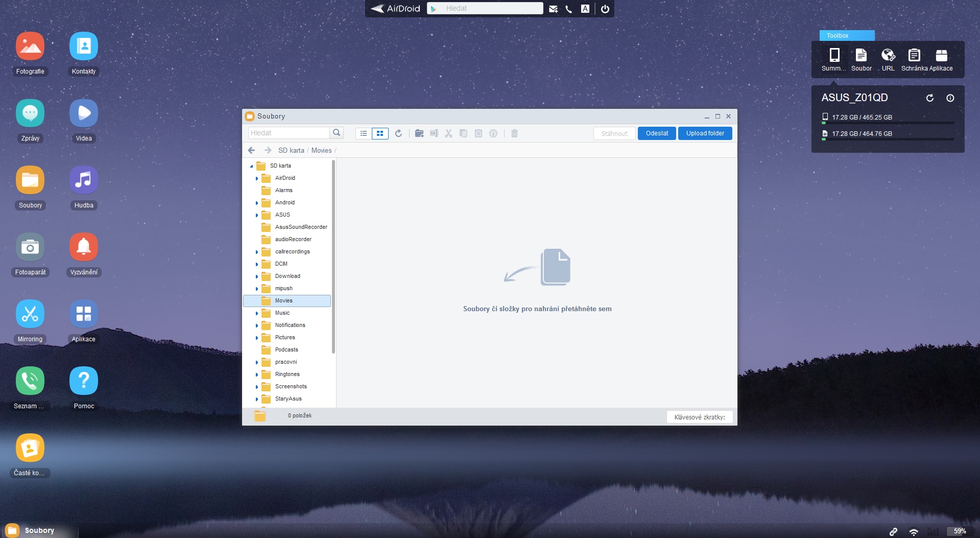
Task: Click the Hledat search box in AirDroid top bar
Action: [x=485, y=8]
